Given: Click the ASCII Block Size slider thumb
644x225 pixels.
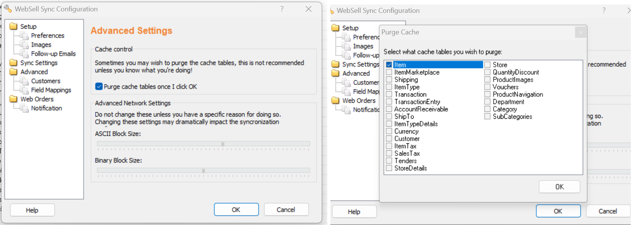Looking at the screenshot, I should tap(223, 144).
